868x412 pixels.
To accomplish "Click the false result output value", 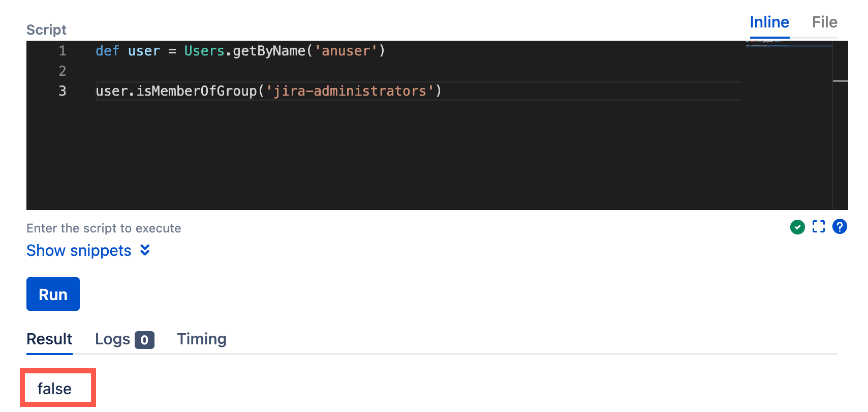I will tap(54, 389).
